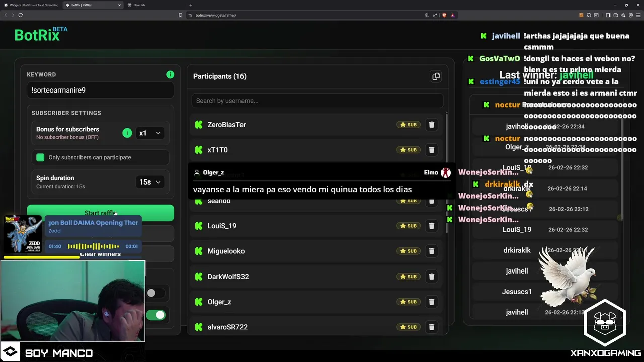Delete DarkWolfS32 with the trash icon
This screenshot has width=644, height=362.
pyautogui.click(x=431, y=277)
